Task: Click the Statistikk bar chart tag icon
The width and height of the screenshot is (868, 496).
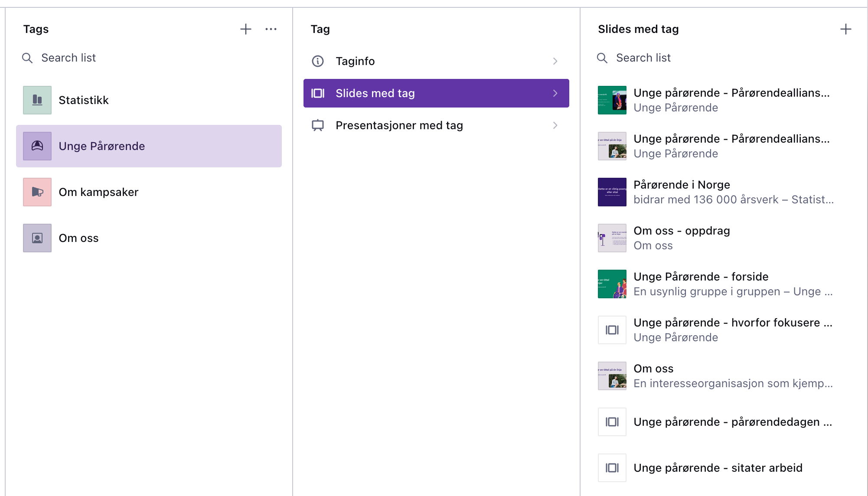Action: (x=37, y=100)
